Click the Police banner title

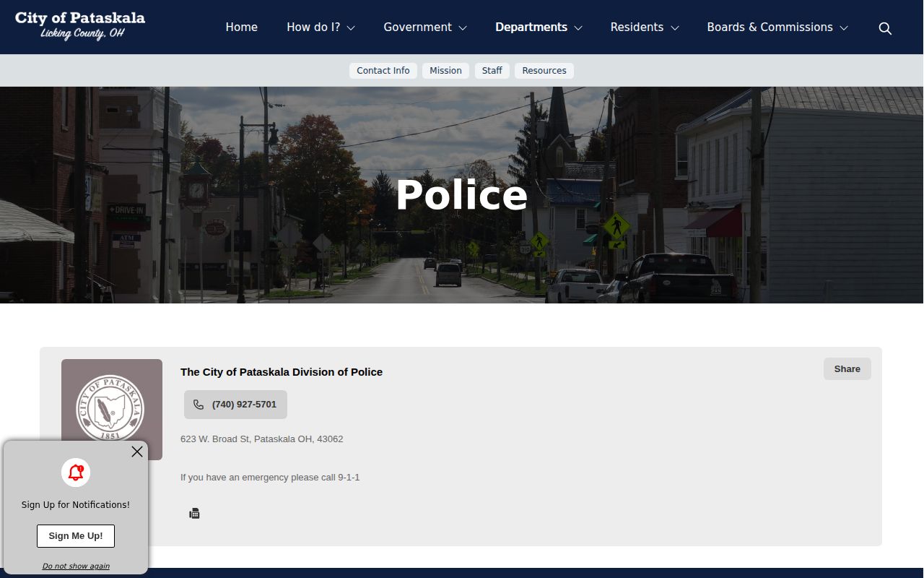[x=462, y=195]
